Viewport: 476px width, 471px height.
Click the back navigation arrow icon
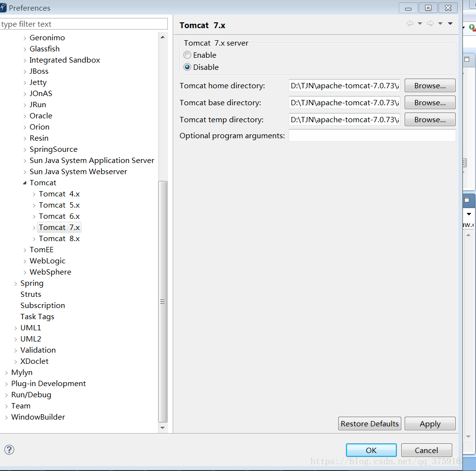tap(410, 23)
